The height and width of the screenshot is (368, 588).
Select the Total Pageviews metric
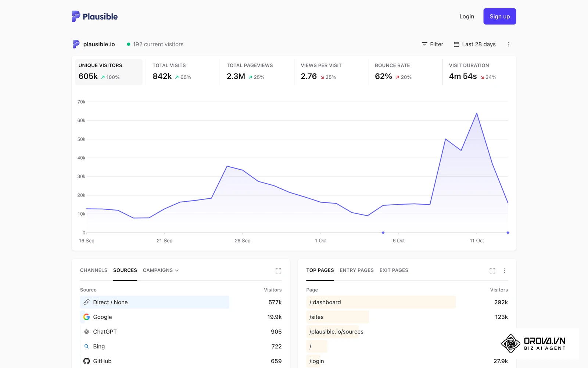(x=257, y=72)
